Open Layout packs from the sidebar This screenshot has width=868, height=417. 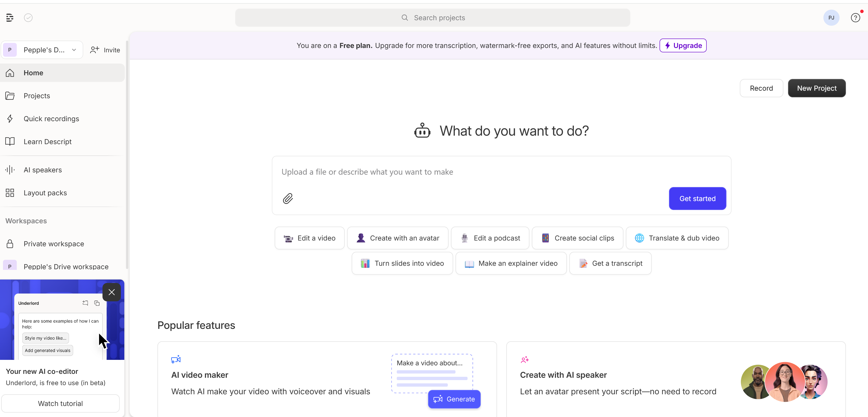point(45,193)
